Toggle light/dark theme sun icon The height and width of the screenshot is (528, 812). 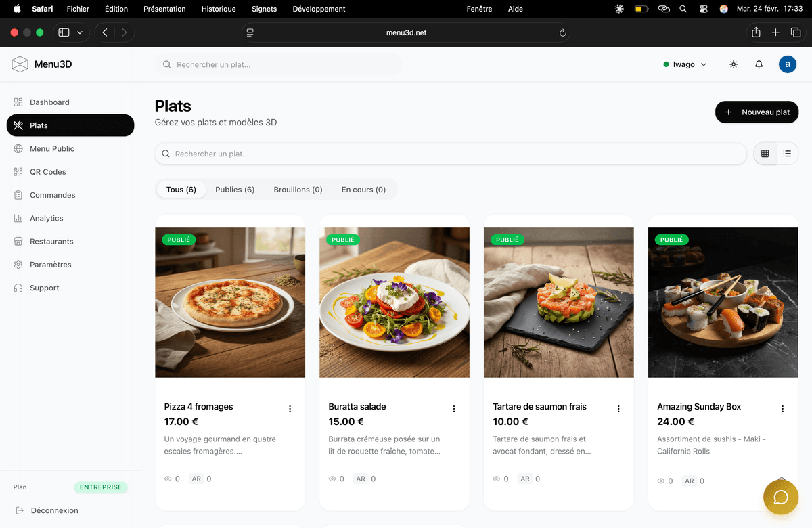pos(734,64)
